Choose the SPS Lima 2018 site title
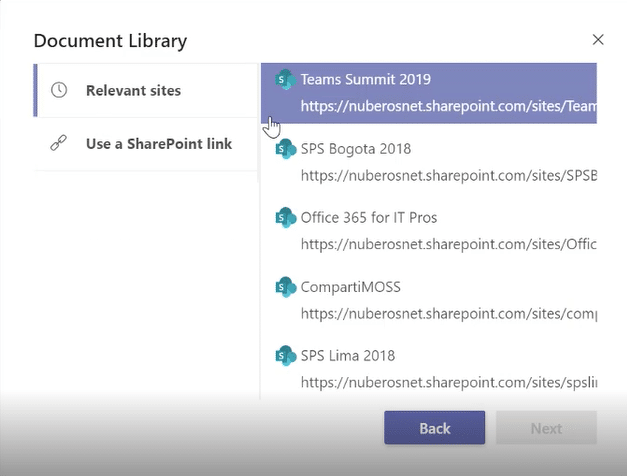 coord(347,356)
